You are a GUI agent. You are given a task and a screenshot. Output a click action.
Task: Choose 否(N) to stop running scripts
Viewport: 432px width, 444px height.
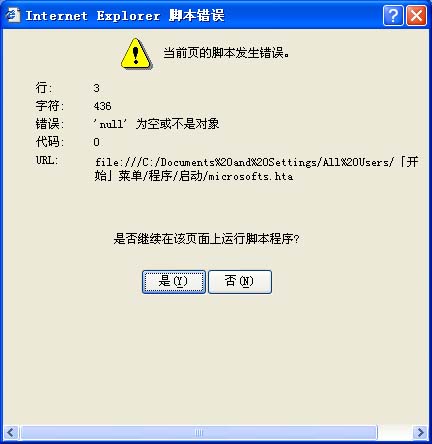240,282
